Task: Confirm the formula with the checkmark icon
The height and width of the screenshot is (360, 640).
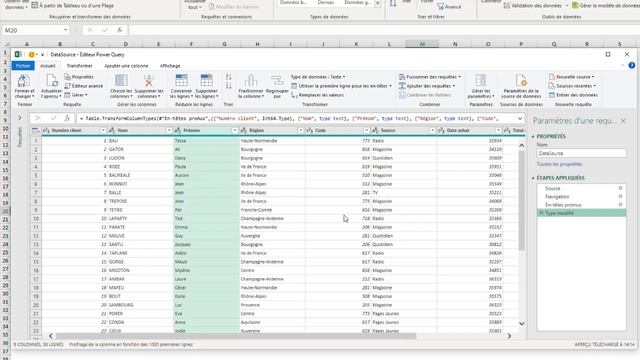Action: [53, 118]
